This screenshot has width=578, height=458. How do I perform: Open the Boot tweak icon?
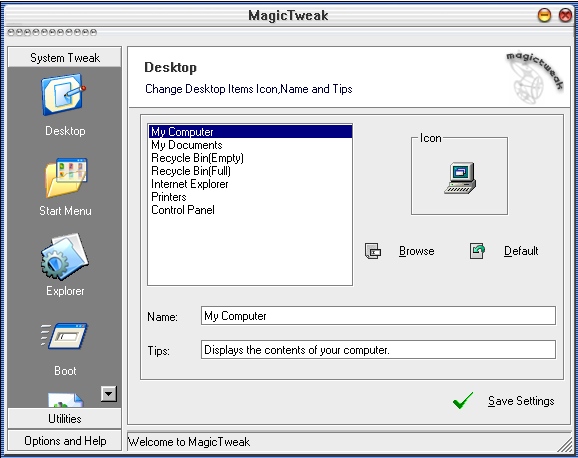tap(64, 336)
